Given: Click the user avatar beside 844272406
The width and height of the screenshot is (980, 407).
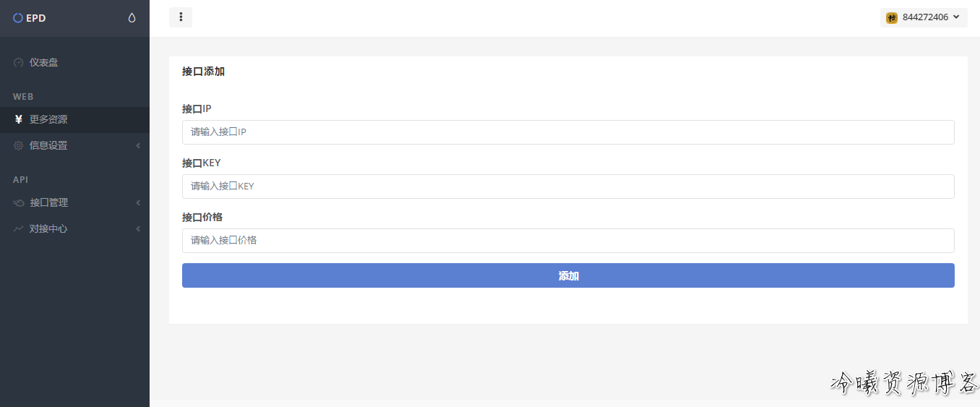Looking at the screenshot, I should (892, 17).
